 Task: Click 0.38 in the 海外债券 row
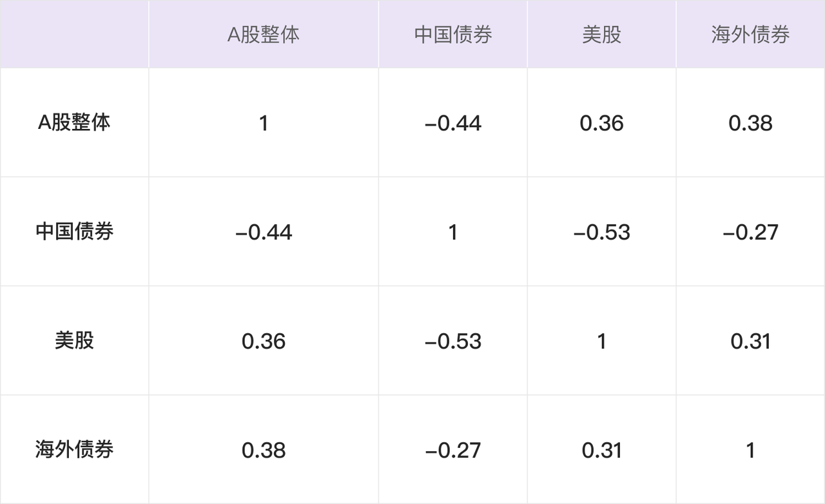(264, 450)
